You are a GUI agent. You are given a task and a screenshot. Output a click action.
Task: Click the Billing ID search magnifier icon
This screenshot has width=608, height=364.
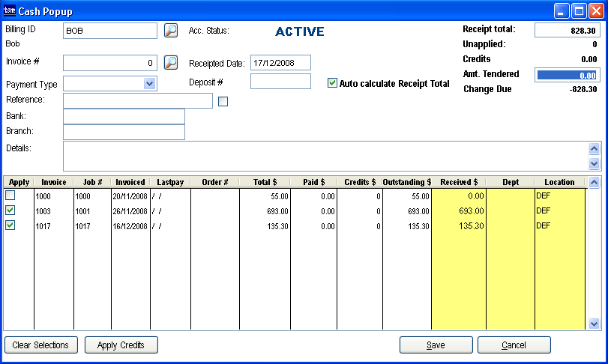(171, 31)
